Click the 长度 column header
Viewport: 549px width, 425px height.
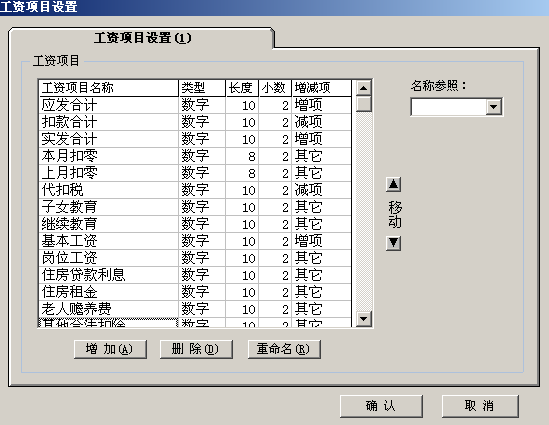point(242,88)
